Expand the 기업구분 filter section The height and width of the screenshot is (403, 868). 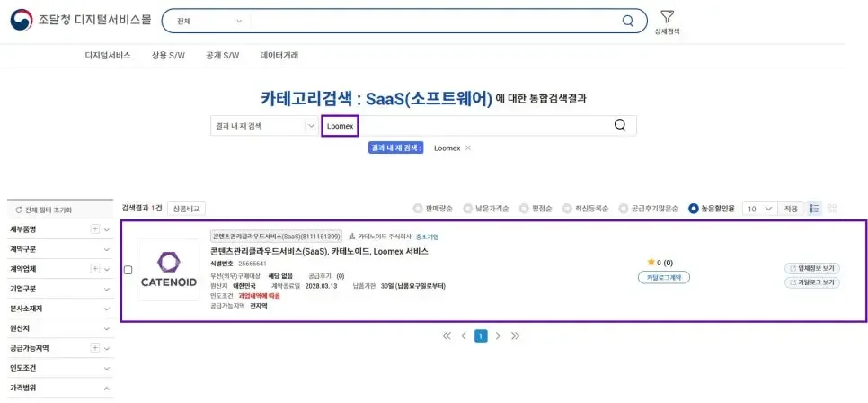click(106, 289)
